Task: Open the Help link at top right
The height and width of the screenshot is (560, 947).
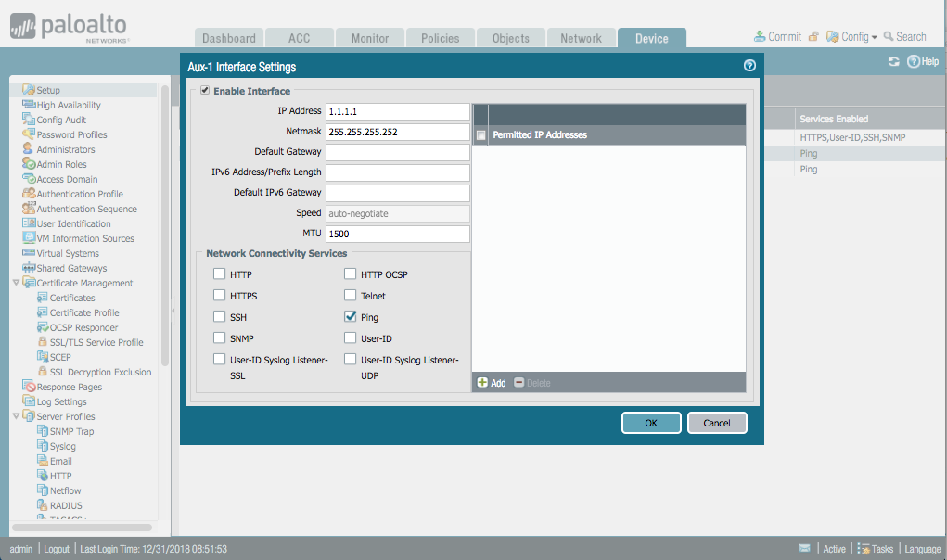Action: [x=924, y=61]
